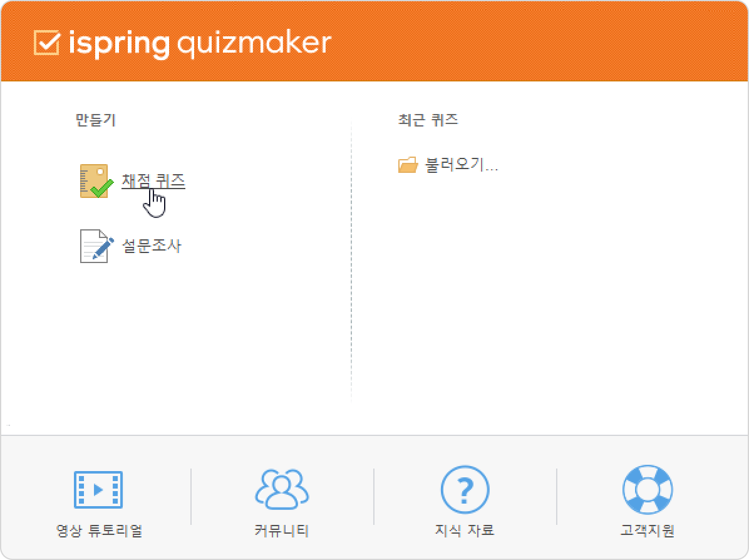
Task: Open 지식 자료 label
Action: point(465,531)
